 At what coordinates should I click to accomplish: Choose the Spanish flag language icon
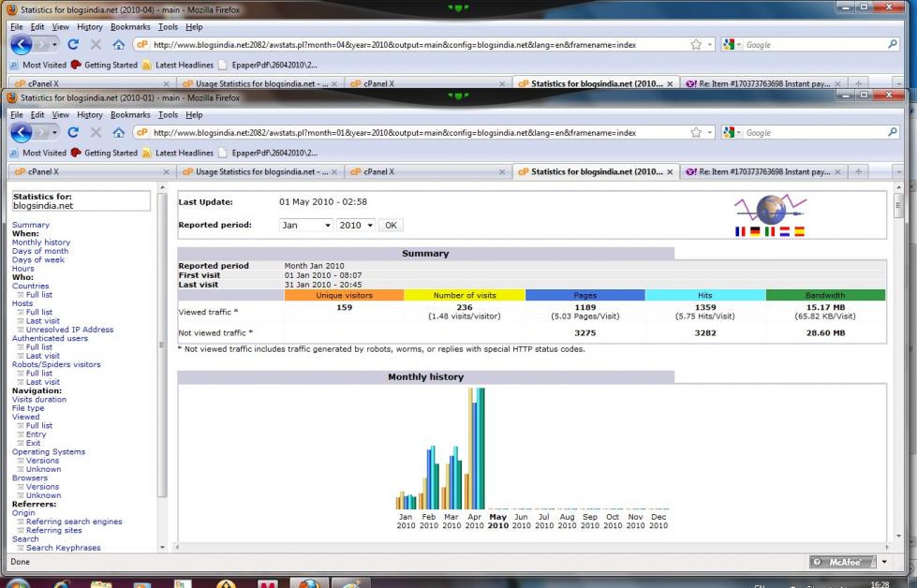pyautogui.click(x=799, y=231)
